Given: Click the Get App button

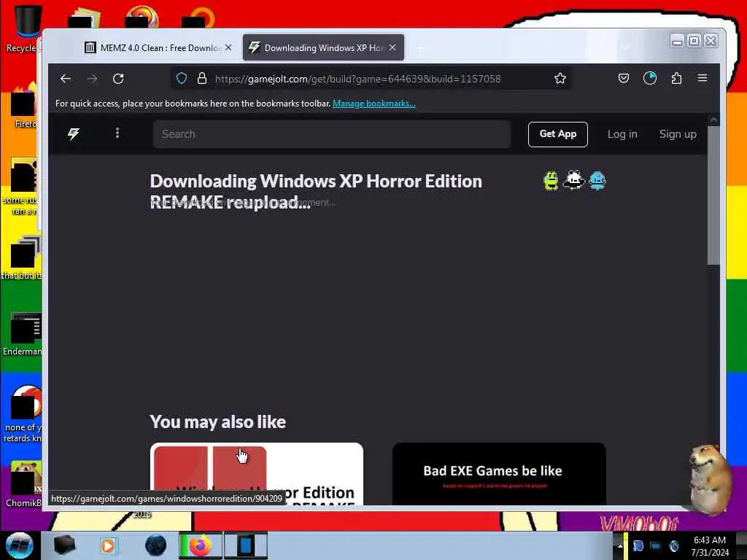Looking at the screenshot, I should coord(558,134).
